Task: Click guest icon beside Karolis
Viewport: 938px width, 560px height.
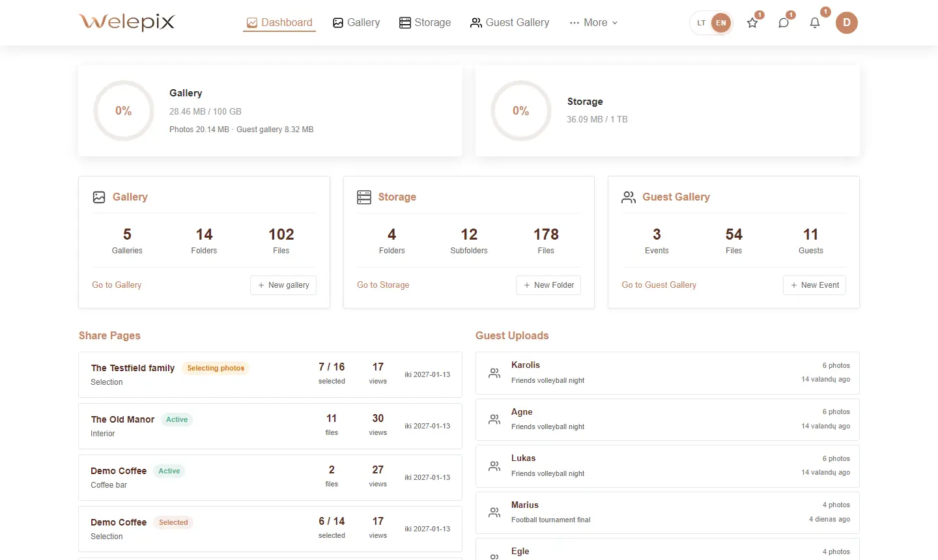Action: [494, 373]
